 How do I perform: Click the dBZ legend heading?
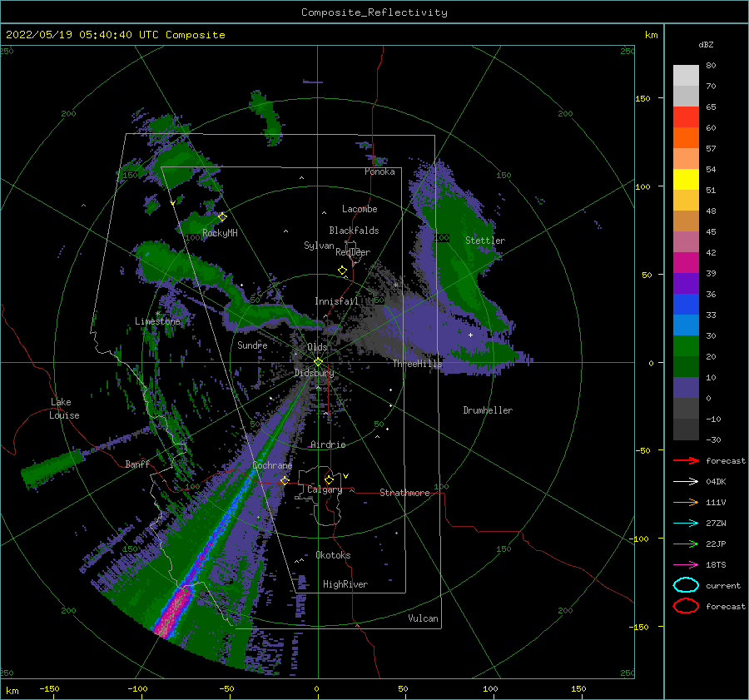pyautogui.click(x=706, y=44)
